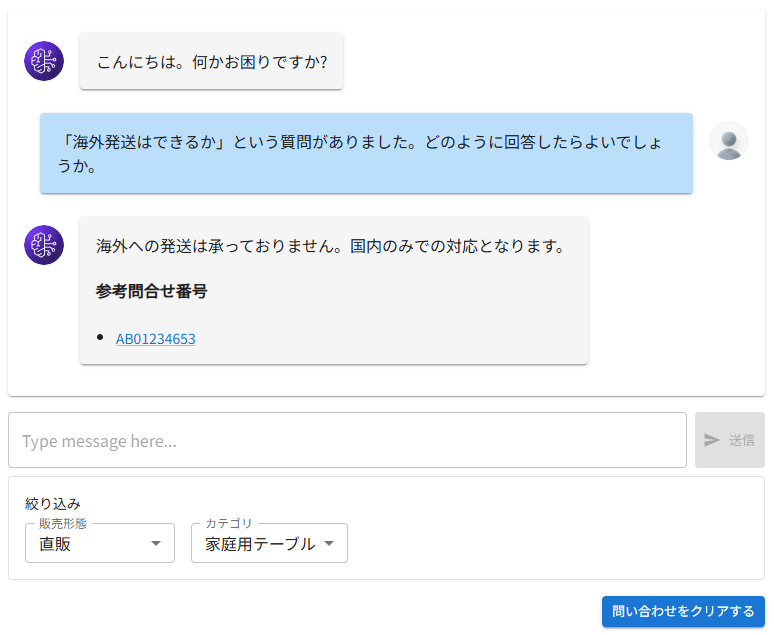Focus the "Type message here..." input field
Screen dimensions: 774x635
pos(346,440)
